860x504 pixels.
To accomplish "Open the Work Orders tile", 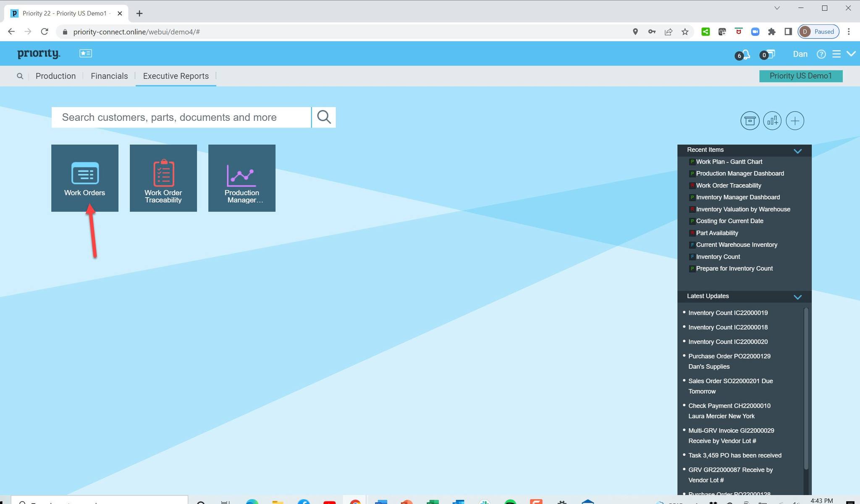I will click(85, 178).
